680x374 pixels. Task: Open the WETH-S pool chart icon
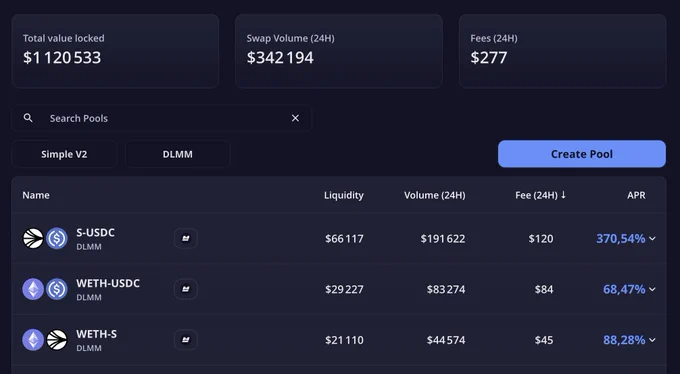(x=186, y=340)
